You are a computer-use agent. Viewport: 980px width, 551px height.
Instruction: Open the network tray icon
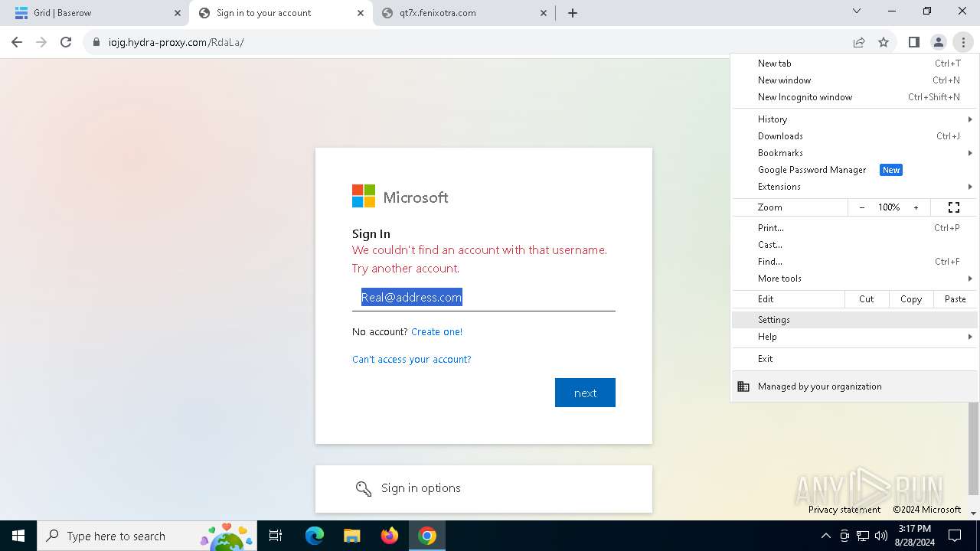pos(863,536)
